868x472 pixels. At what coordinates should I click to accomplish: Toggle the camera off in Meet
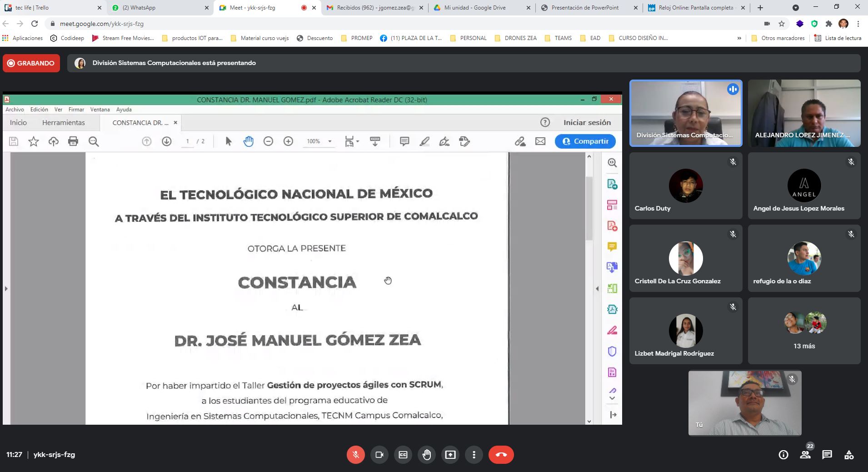coord(379,455)
